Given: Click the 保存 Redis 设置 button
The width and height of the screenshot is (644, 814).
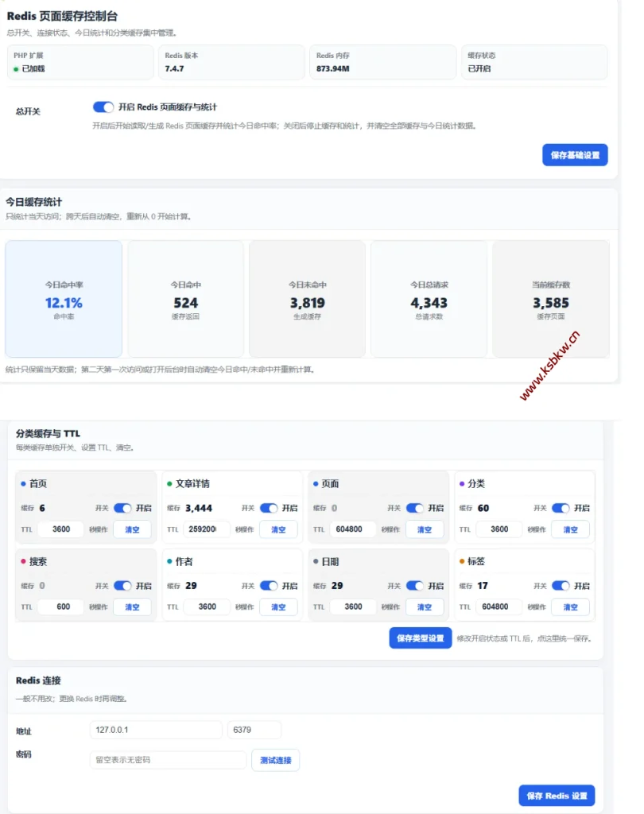Looking at the screenshot, I should (x=557, y=795).
